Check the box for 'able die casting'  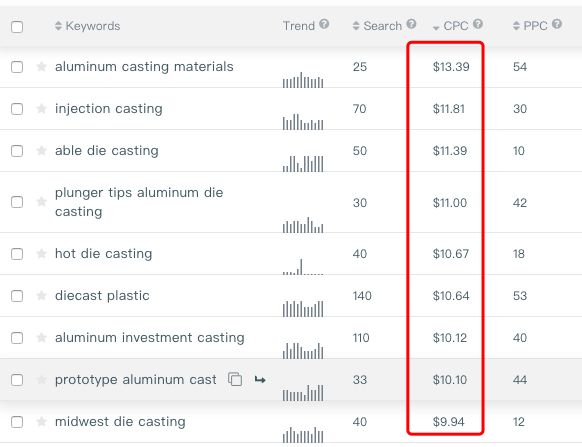click(x=17, y=151)
